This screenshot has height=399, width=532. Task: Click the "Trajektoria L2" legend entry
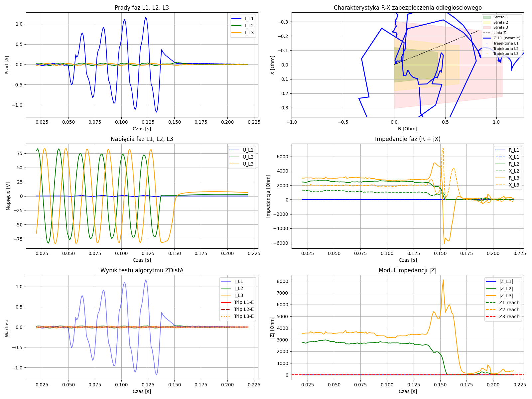[x=505, y=49]
